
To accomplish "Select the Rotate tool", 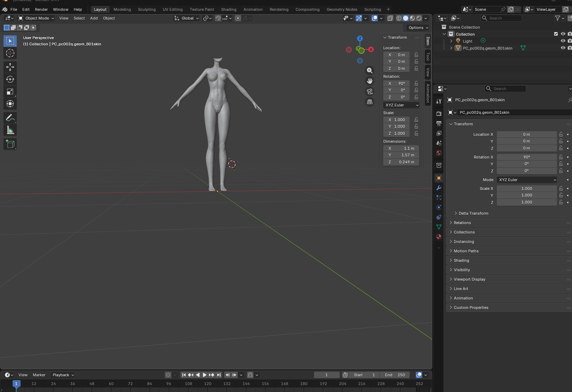I will point(10,79).
